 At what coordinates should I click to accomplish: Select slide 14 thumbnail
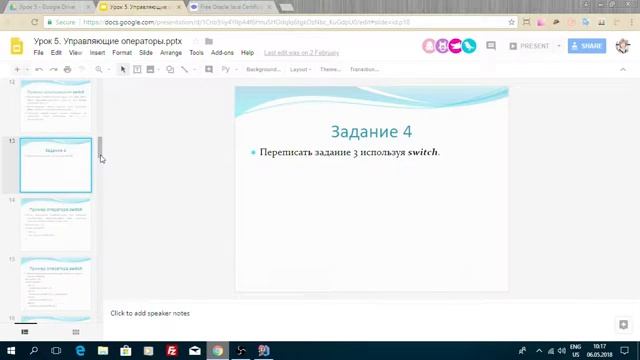(x=56, y=224)
